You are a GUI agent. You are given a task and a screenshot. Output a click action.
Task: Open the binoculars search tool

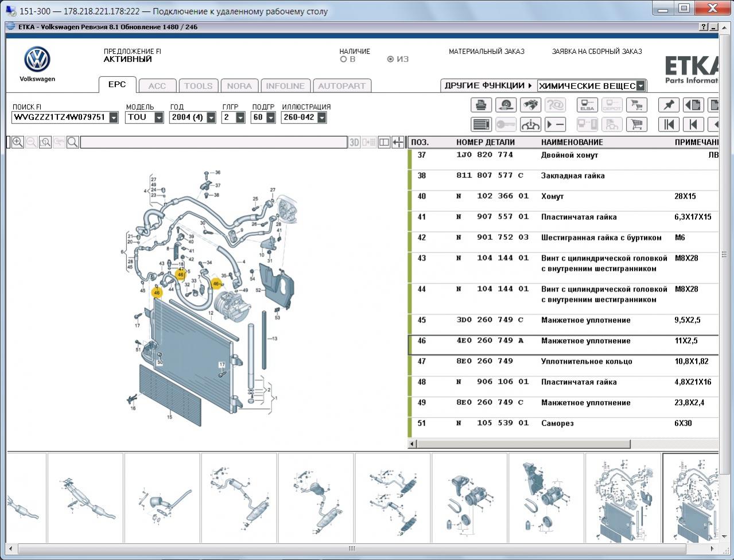(x=530, y=105)
